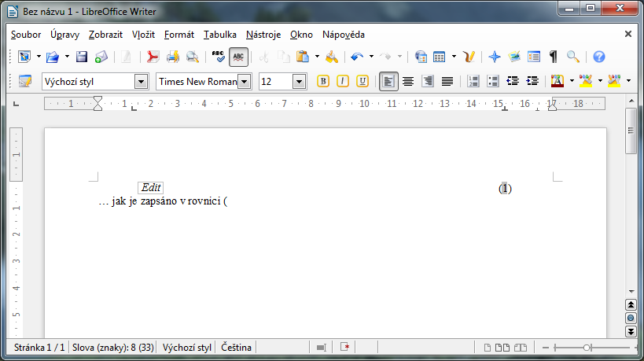The image size is (644, 361).
Task: Open the Page Preview
Action: click(x=192, y=57)
